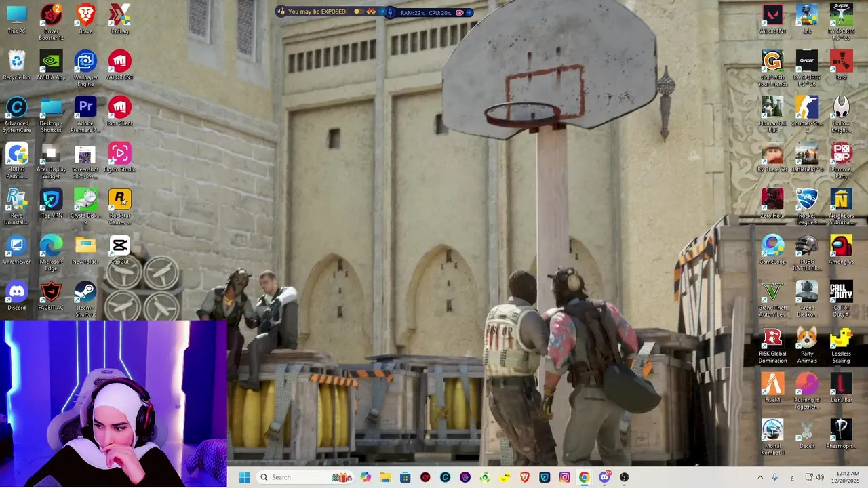Open the This PC desktop icon
This screenshot has height=488, width=868.
16,19
